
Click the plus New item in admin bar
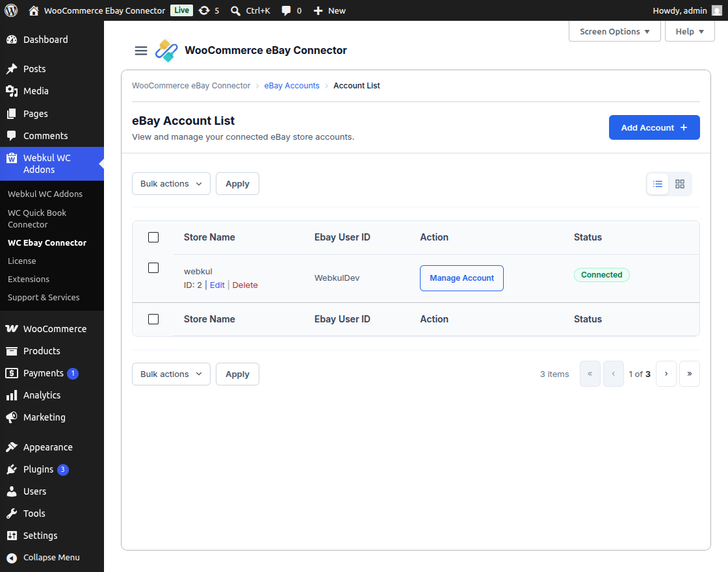(x=329, y=10)
